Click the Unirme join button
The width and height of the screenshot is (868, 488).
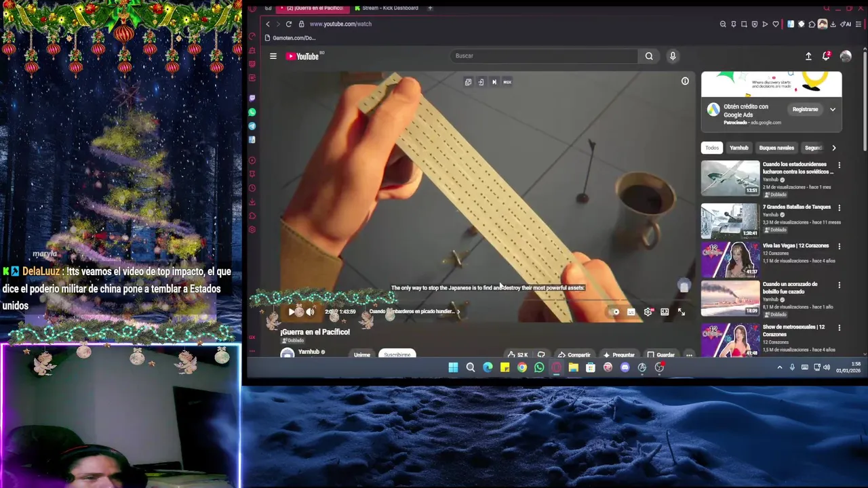(x=362, y=354)
